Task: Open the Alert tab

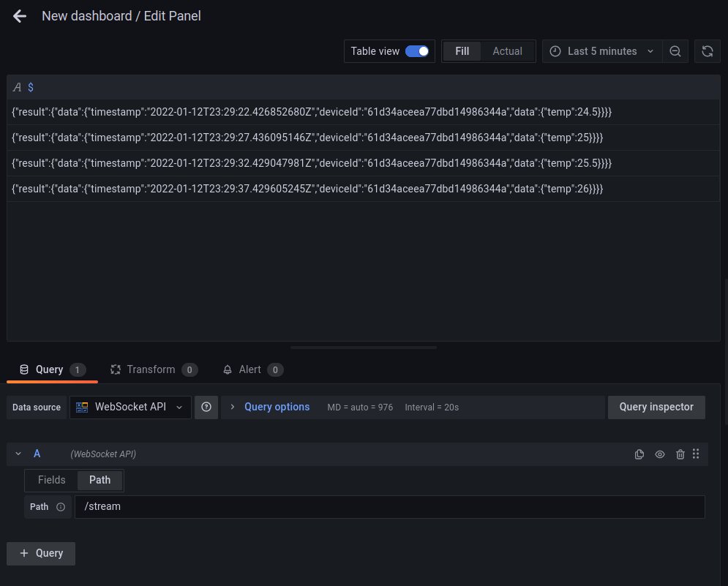Action: click(x=249, y=369)
